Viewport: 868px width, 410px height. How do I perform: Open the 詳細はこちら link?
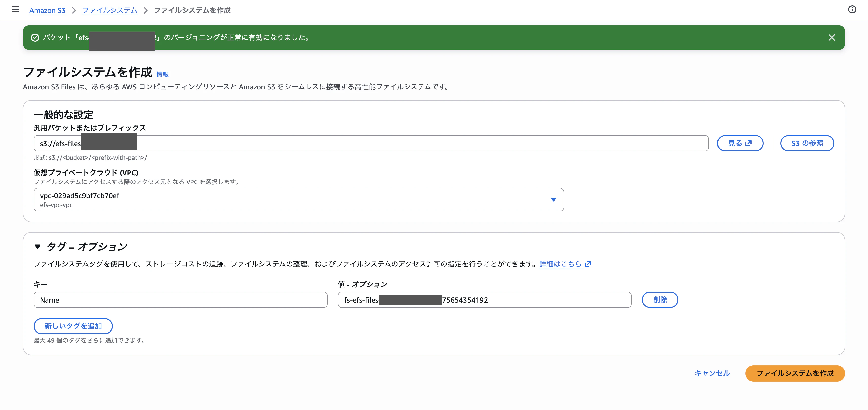(565, 264)
